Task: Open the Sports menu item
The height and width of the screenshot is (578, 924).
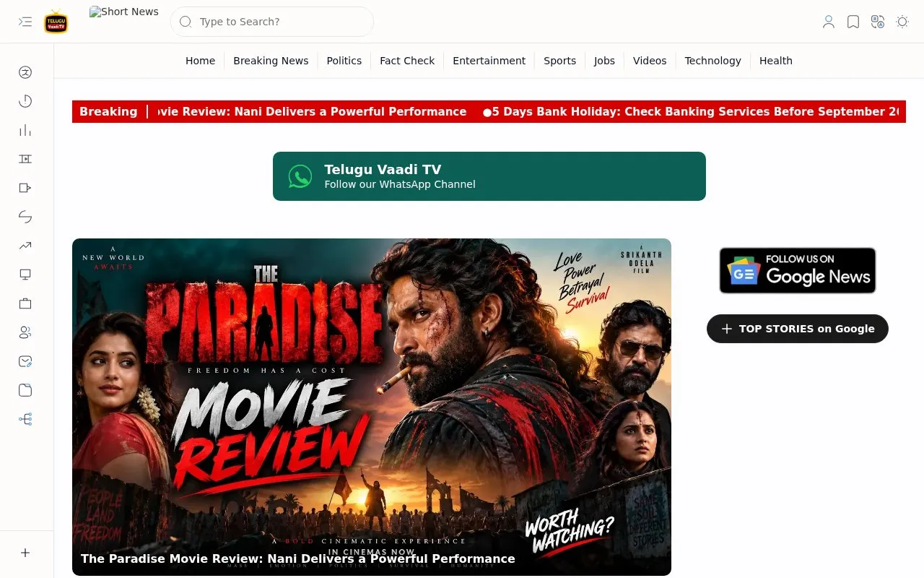Action: [x=559, y=61]
